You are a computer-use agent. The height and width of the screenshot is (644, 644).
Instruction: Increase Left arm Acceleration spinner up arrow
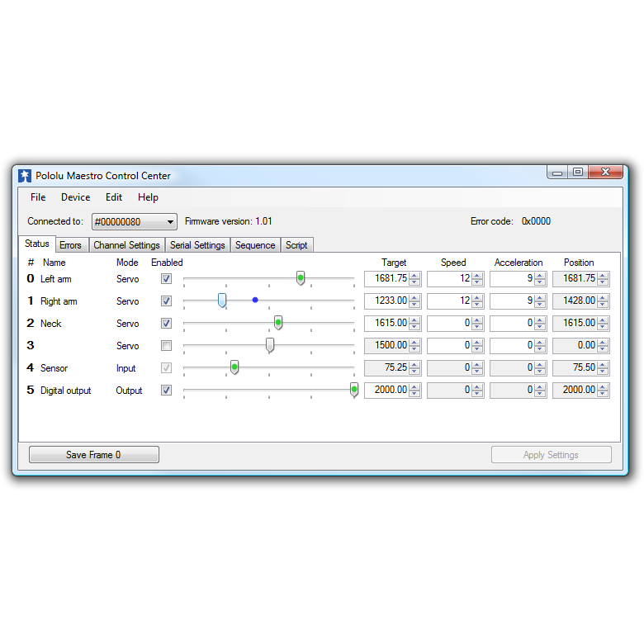[540, 276]
